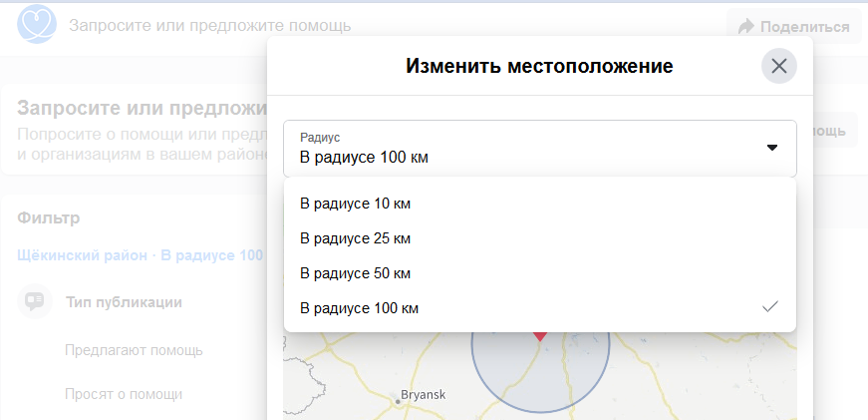
Task: Select В радиусе 25 км option
Action: click(540, 238)
